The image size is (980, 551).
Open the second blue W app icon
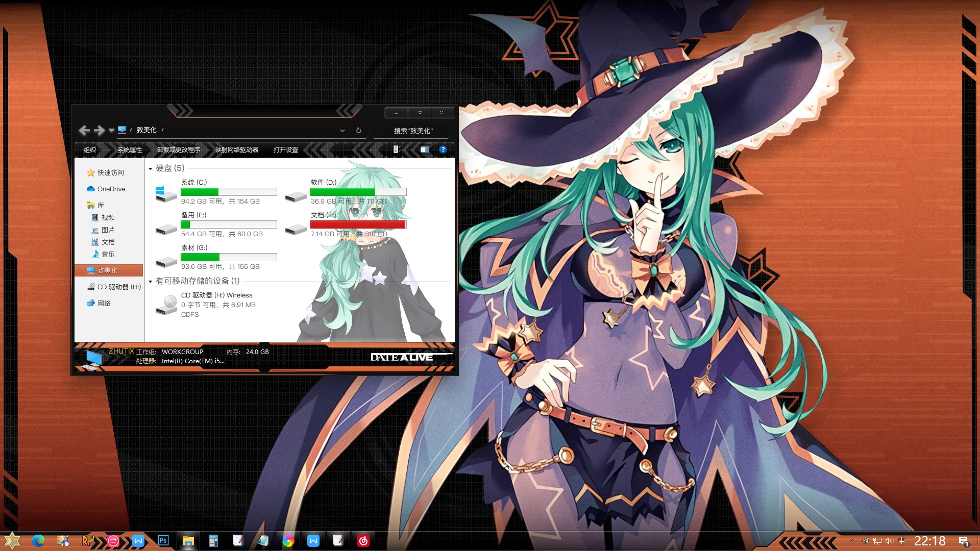(x=313, y=541)
